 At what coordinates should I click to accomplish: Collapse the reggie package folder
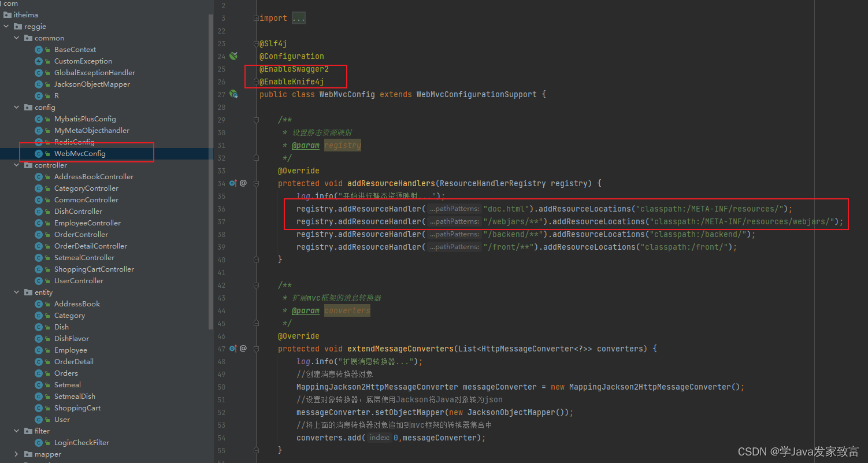point(6,27)
